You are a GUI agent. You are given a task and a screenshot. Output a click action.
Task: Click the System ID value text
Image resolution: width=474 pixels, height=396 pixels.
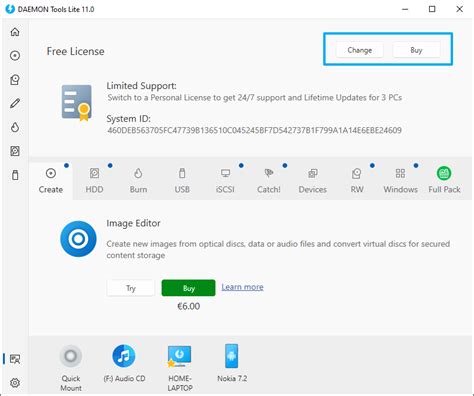(254, 130)
